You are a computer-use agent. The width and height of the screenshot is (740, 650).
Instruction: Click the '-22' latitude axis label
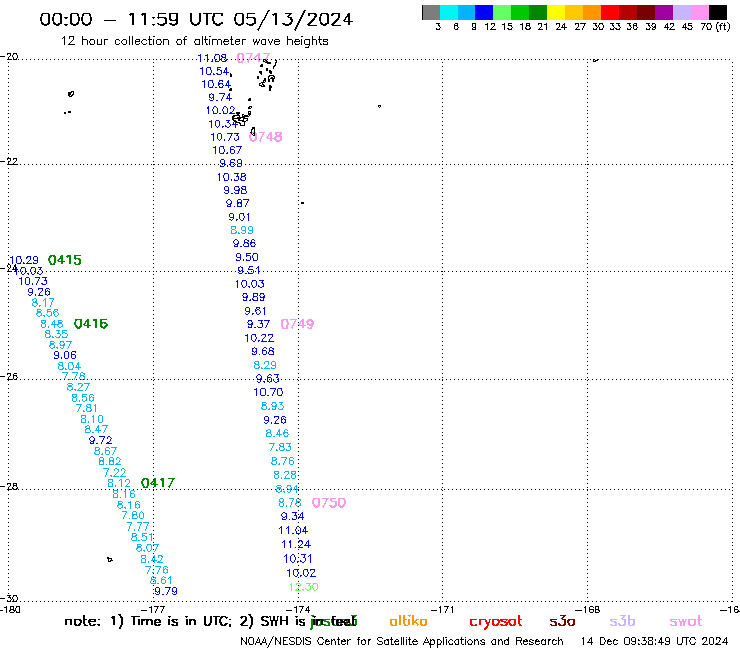click(x=9, y=161)
